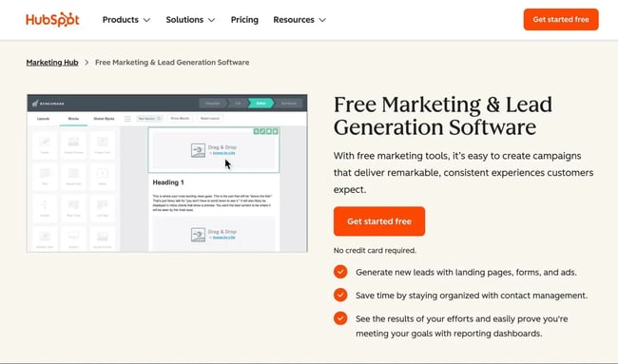Viewport: 618px width, 364px height.
Task: Go to Marketing Hub breadcrumb link
Action: tap(52, 62)
